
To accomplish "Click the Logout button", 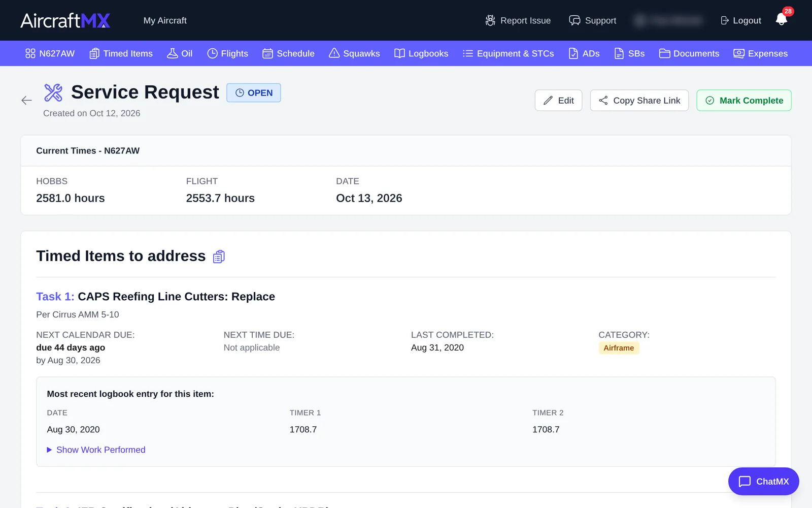I will 741,20.
